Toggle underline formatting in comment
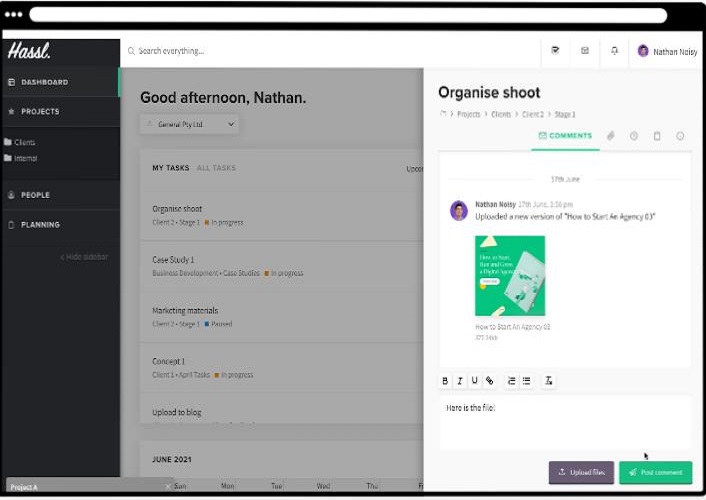 [474, 380]
